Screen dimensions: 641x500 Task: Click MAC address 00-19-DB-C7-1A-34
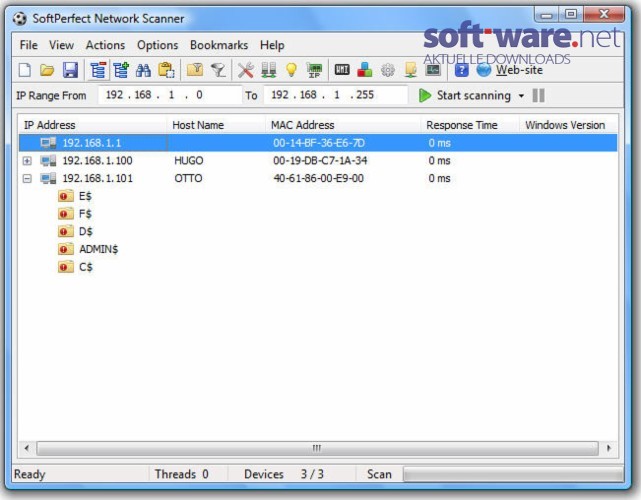[320, 161]
